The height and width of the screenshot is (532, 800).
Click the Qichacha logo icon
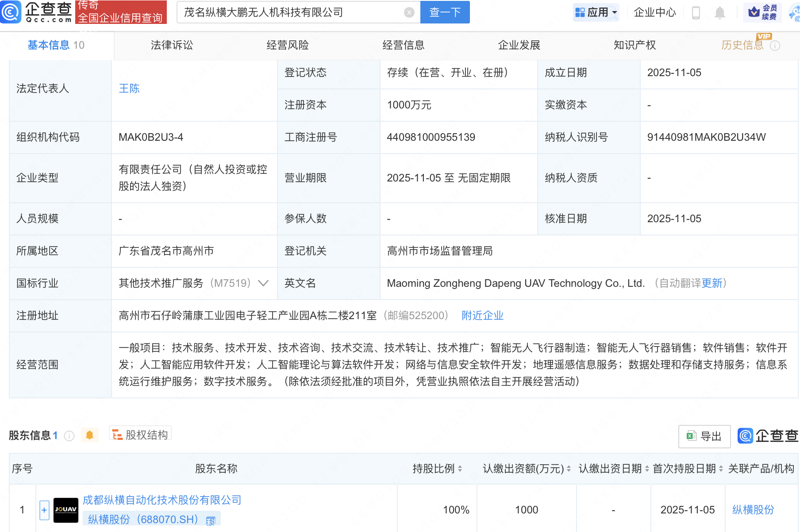tap(11, 12)
